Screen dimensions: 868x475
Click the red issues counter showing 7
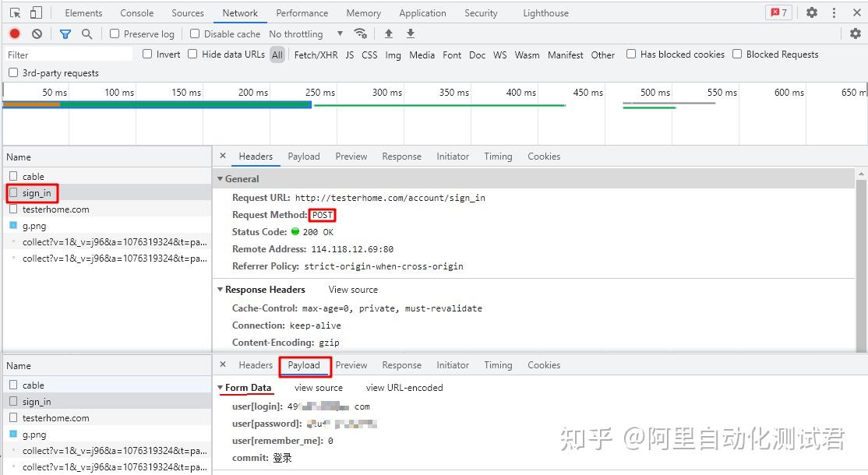[x=779, y=12]
